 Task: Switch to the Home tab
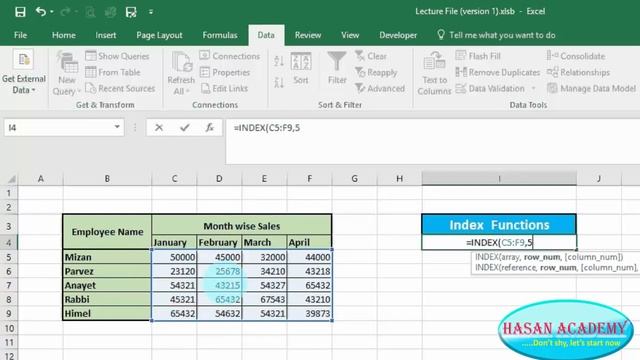pos(64,35)
